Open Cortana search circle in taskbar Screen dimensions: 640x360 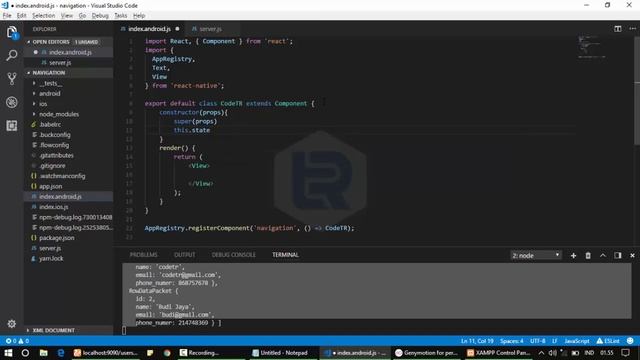pyautogui.click(x=25, y=353)
